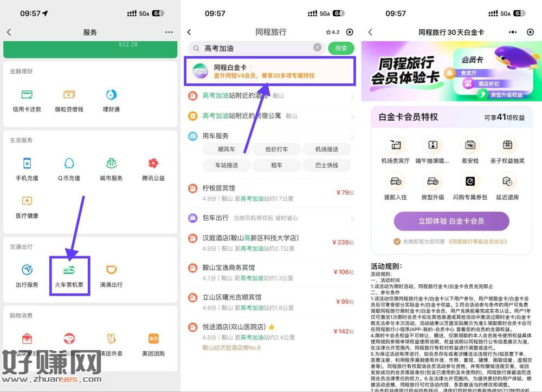Open 立山区曙光吉顺宾馆 result

click(272, 302)
